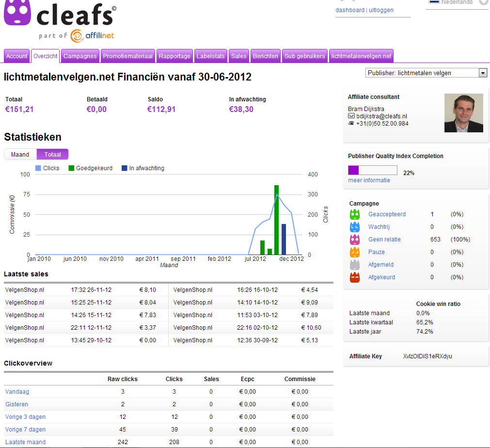This screenshot has width=490, height=448.
Task: Go to the Berichten tab
Action: pyautogui.click(x=265, y=56)
